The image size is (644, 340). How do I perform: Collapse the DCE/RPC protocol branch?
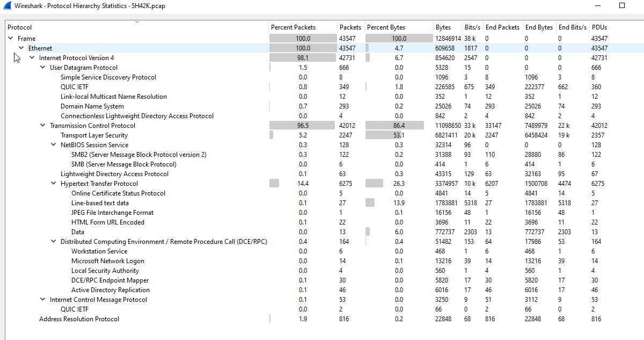54,242
